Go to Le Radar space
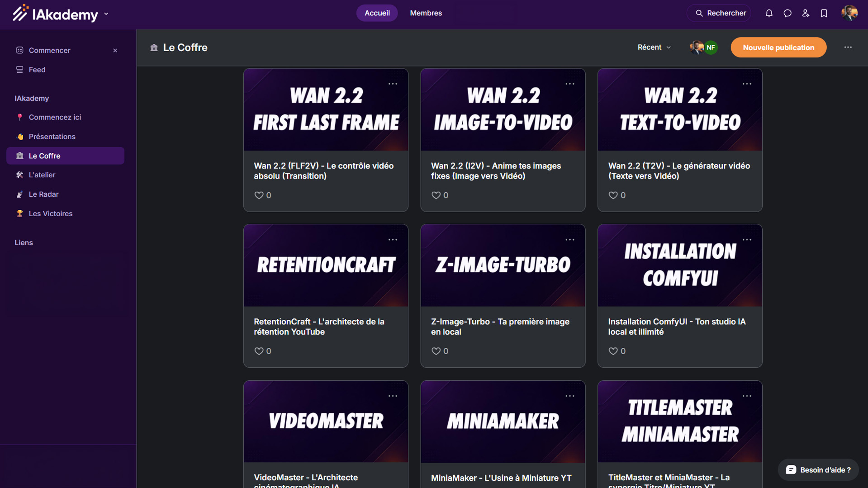The height and width of the screenshot is (488, 868). (65, 194)
